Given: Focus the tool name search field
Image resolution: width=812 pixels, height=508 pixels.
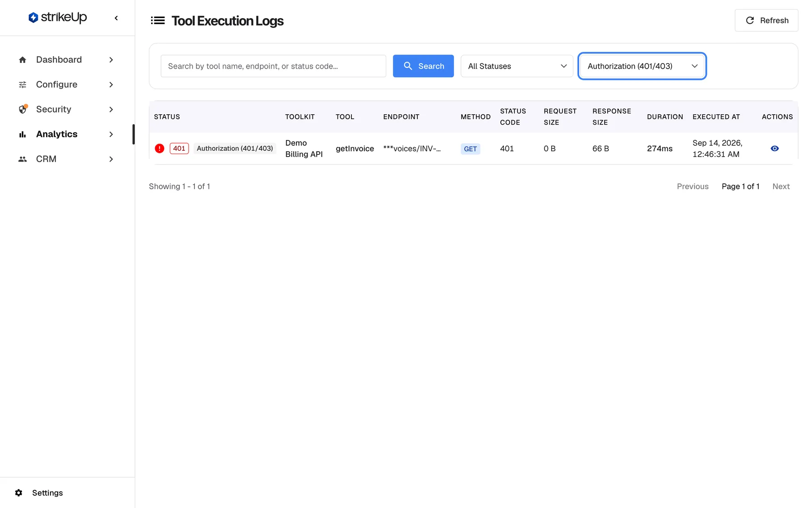Looking at the screenshot, I should click(x=273, y=66).
